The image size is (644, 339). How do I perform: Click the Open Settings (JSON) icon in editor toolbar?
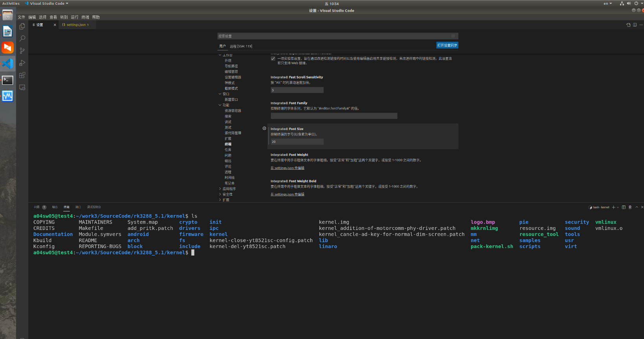628,25
